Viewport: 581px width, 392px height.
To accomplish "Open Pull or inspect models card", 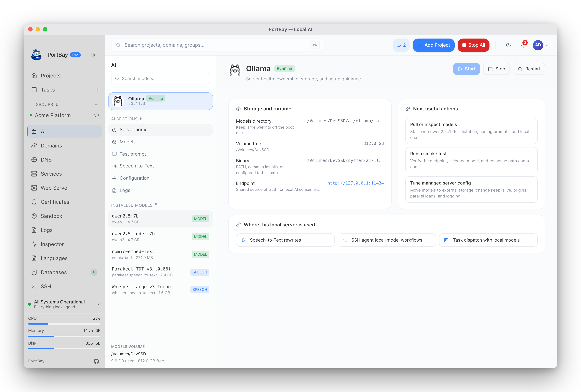I will [x=471, y=131].
